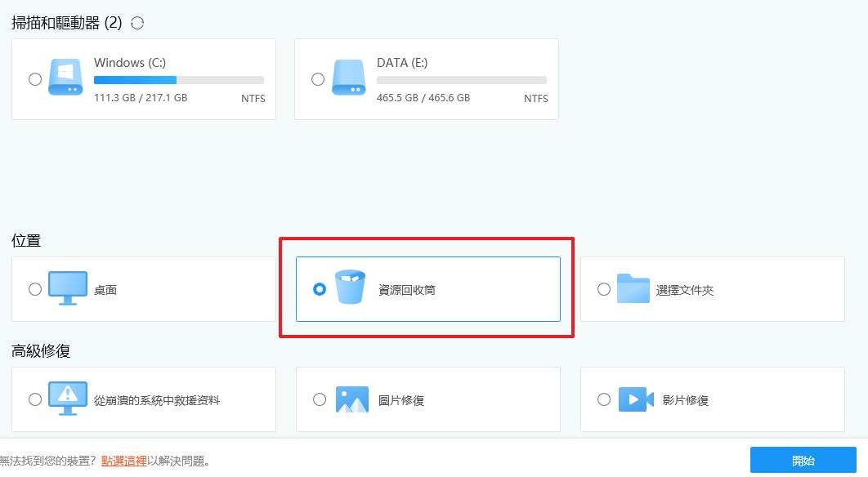
Task: Open the 點選這裡 help link
Action: click(124, 461)
